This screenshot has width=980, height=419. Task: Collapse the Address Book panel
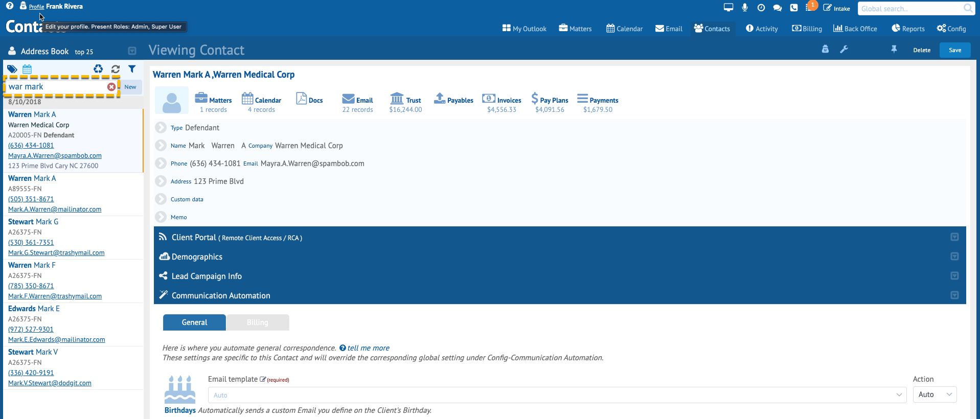click(132, 51)
